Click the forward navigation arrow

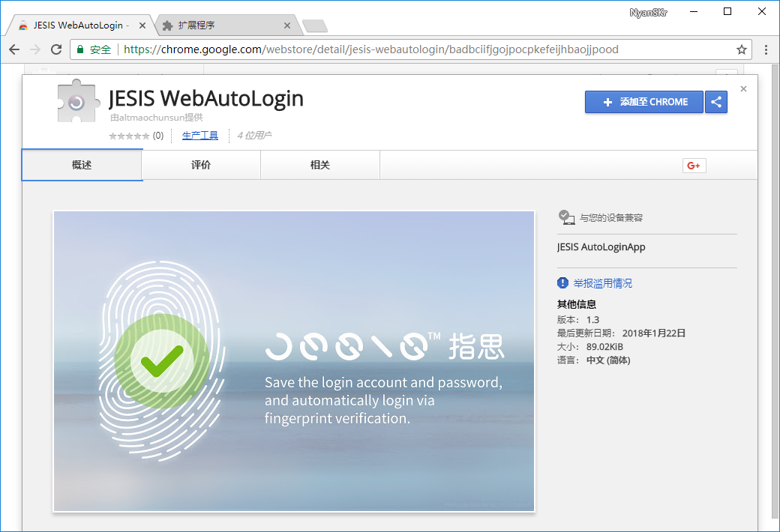click(35, 49)
